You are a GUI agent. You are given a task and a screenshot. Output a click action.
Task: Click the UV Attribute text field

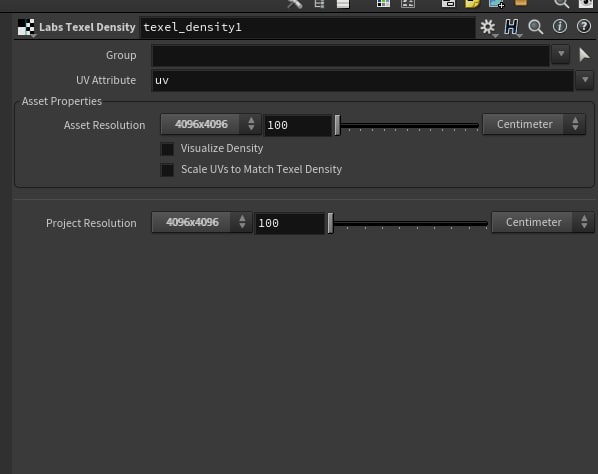363,80
